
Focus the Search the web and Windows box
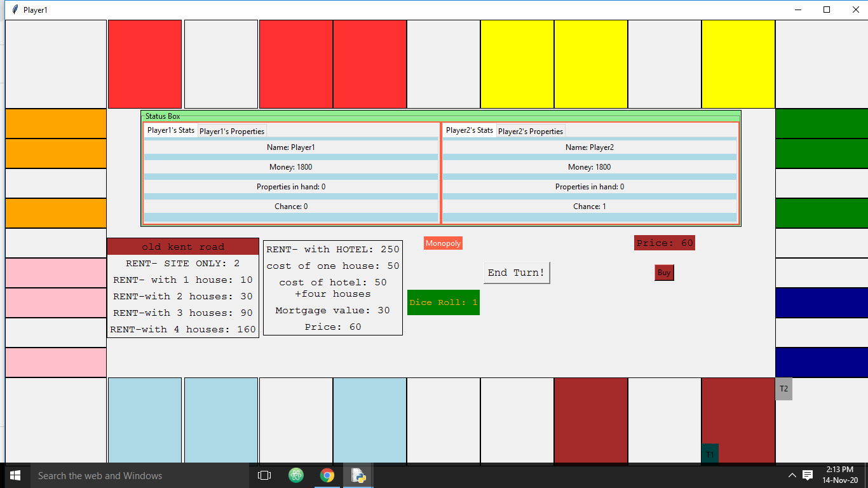tap(140, 475)
